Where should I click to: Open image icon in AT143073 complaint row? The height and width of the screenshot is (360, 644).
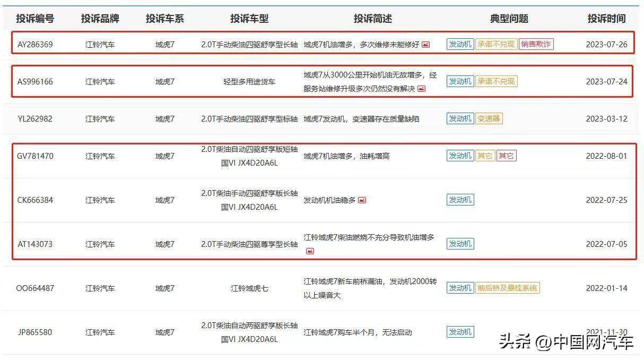pyautogui.click(x=310, y=251)
